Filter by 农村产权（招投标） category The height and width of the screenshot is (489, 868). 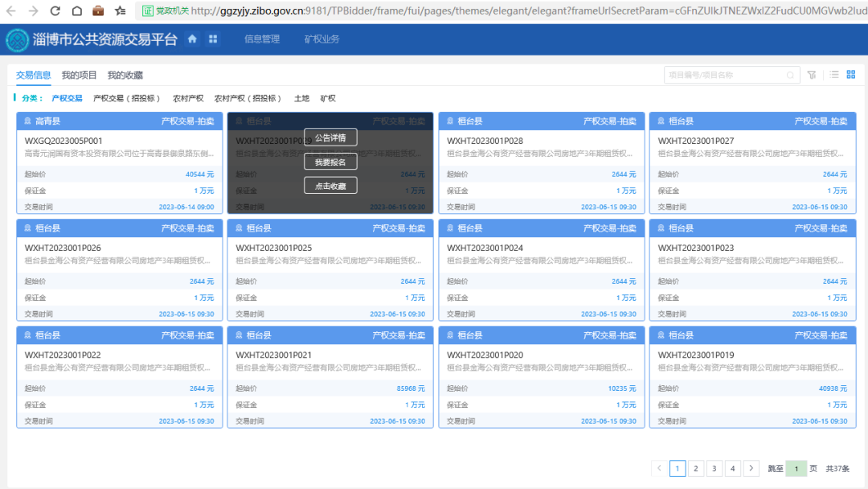(x=248, y=98)
